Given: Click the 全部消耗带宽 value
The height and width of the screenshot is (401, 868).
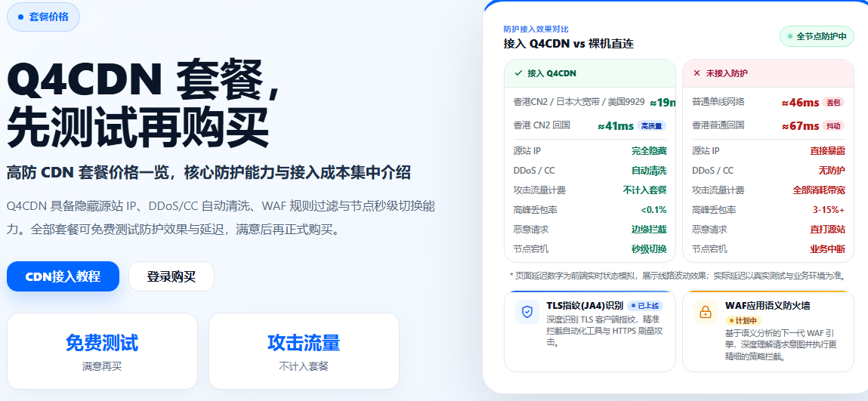Looking at the screenshot, I should coord(819,190).
